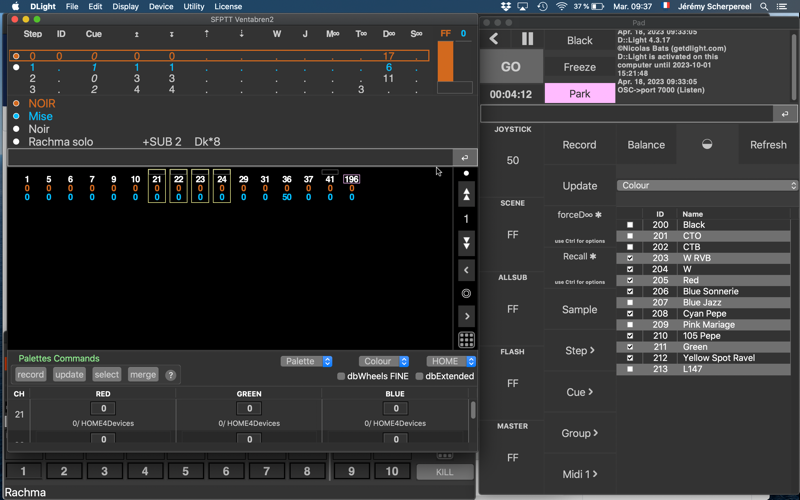The image size is (800, 500).
Task: Click the double down-arrow icon
Action: pyautogui.click(x=466, y=243)
